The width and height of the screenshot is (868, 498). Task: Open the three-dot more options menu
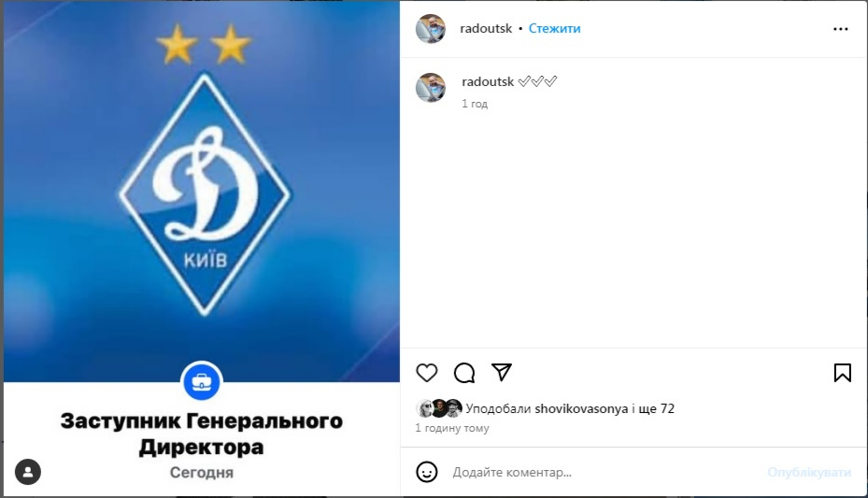pyautogui.click(x=840, y=29)
